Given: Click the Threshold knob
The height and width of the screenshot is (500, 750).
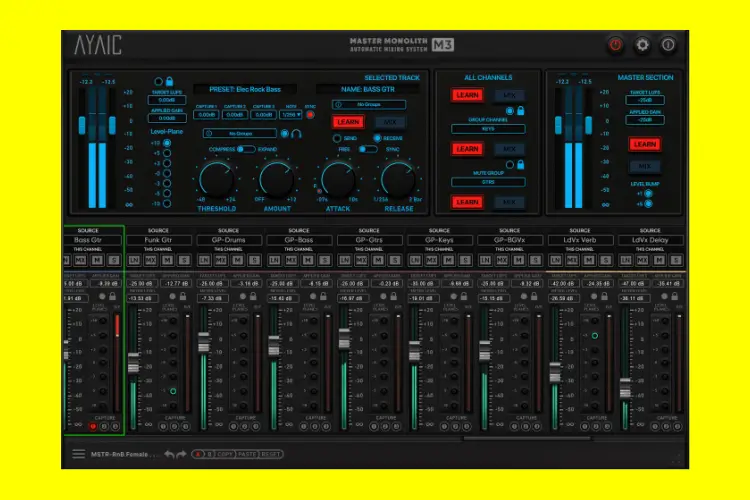Looking at the screenshot, I should 217,180.
